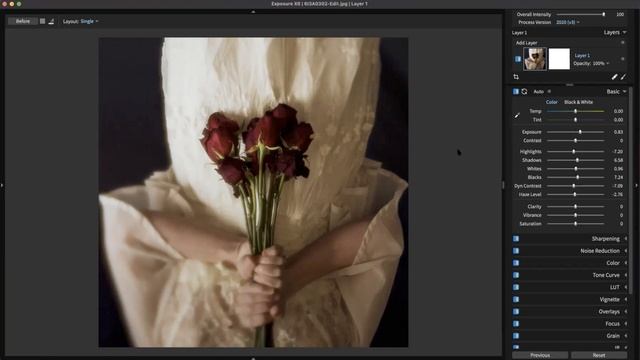Click the Blacks value 7.24 field
Image resolution: width=640 pixels, height=360 pixels.
point(618,178)
